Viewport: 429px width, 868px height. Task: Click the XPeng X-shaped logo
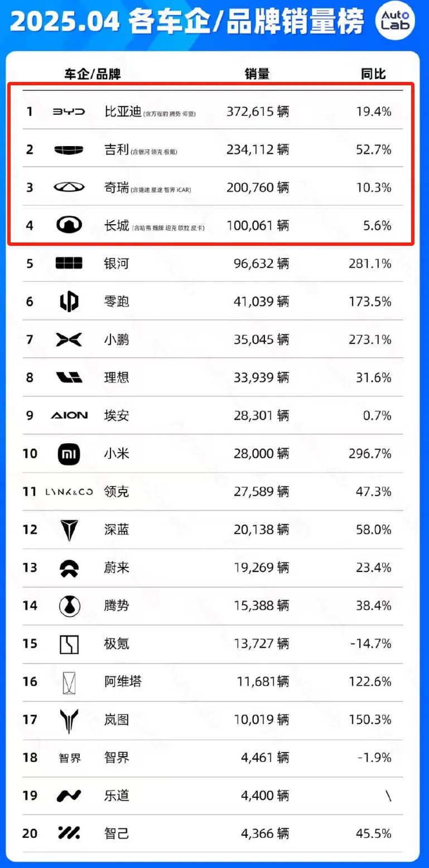(x=69, y=340)
